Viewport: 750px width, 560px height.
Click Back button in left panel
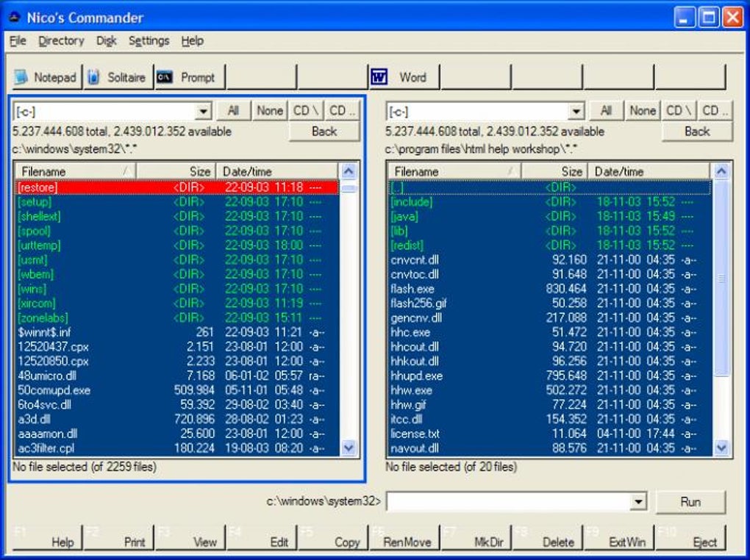324,132
